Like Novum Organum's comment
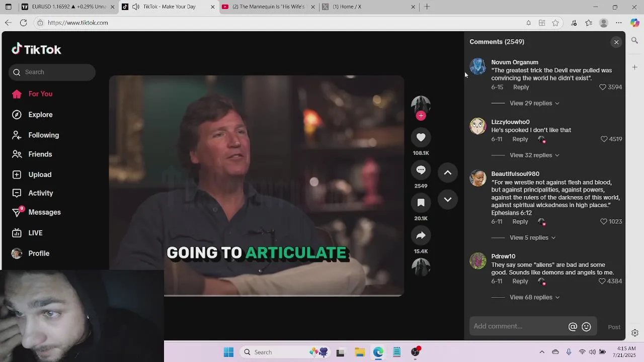This screenshot has height=362, width=644. (603, 87)
